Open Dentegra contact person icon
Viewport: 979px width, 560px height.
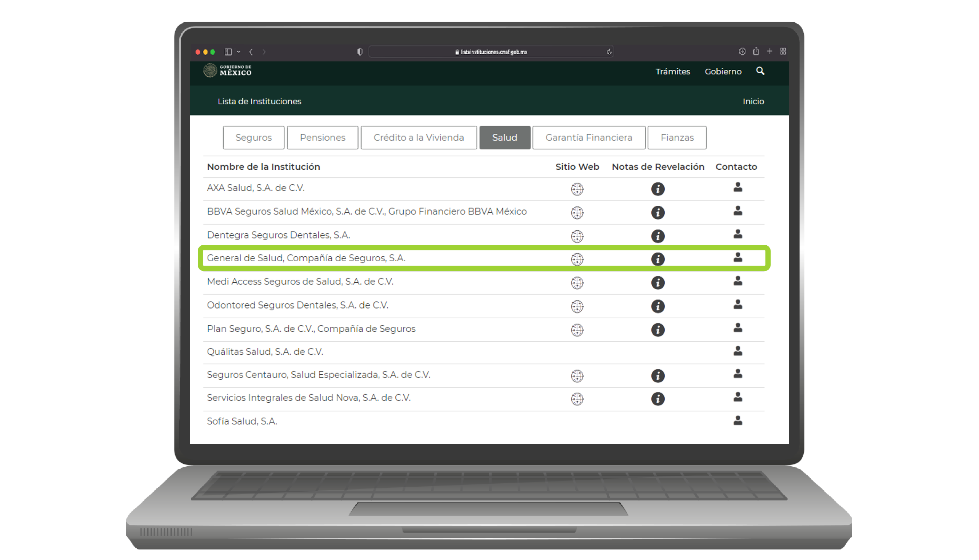pyautogui.click(x=737, y=234)
